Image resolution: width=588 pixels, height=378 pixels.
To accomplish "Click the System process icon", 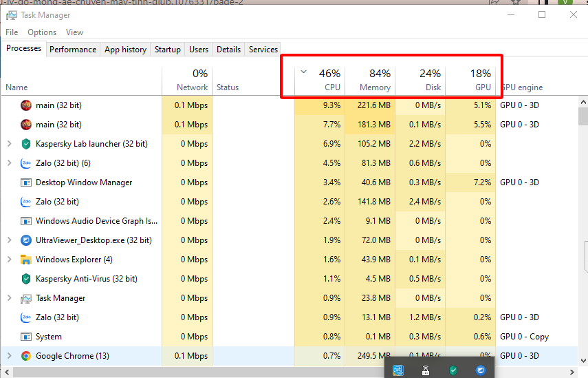I will (x=26, y=337).
